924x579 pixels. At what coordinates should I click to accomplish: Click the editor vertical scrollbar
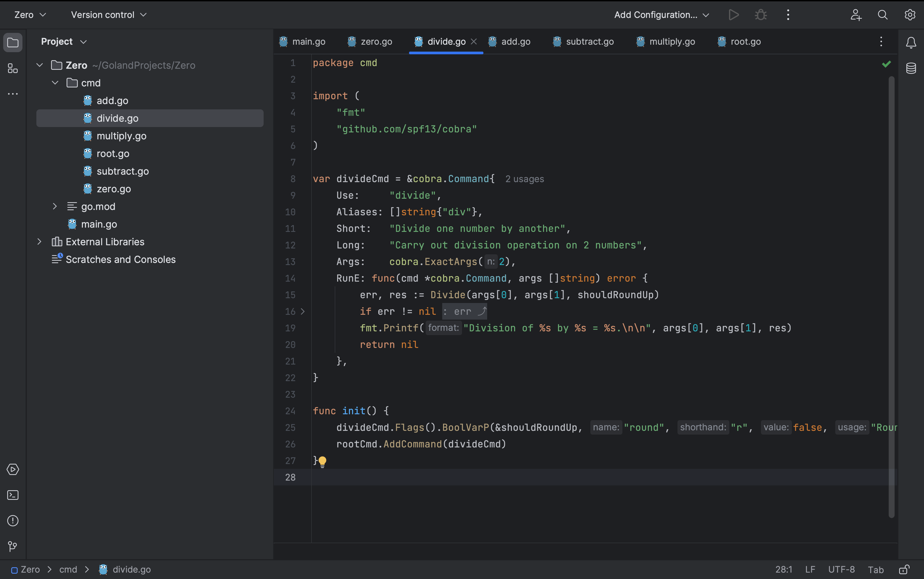tap(891, 297)
